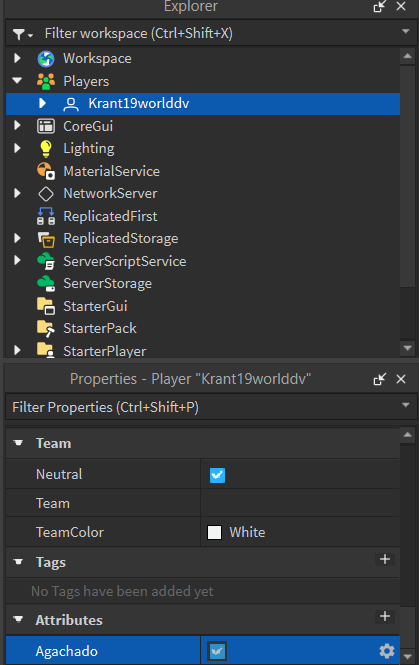Add a new attribute with plus button
Screen dimensions: 419x665
385,616
